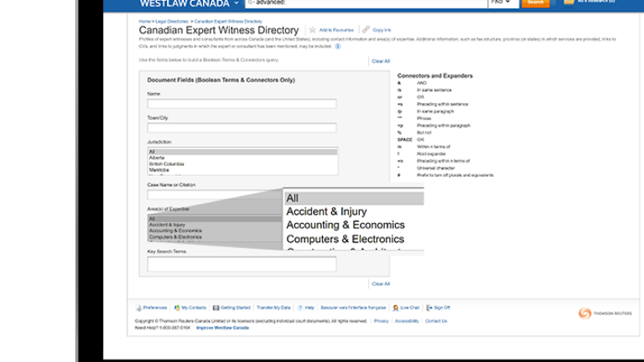Select All in the Jurisdiction list
644x362 pixels.
click(242, 152)
